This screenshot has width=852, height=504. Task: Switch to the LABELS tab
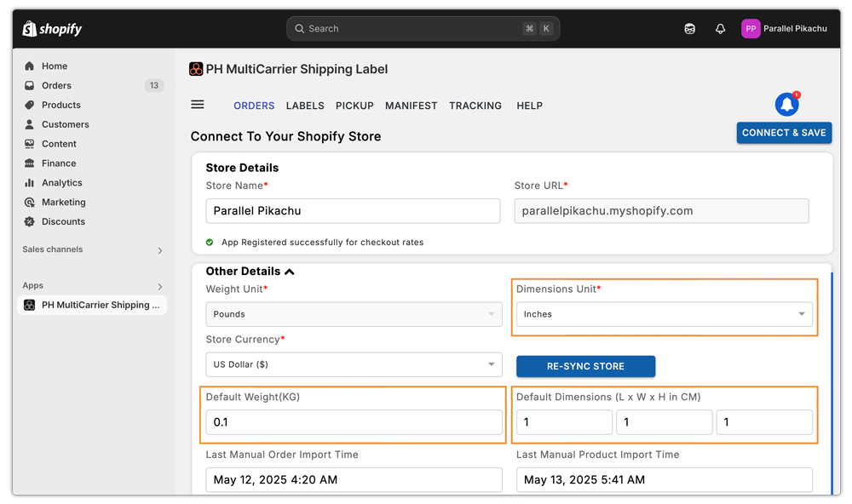point(305,106)
